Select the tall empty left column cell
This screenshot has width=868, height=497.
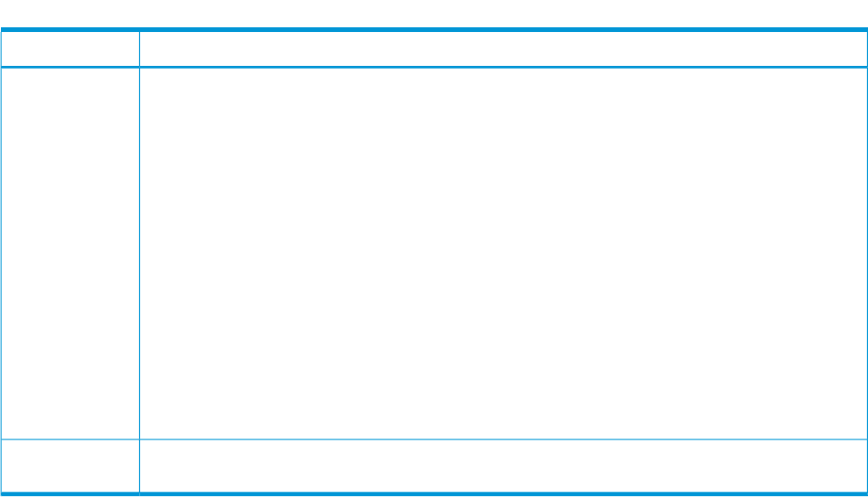click(x=71, y=253)
